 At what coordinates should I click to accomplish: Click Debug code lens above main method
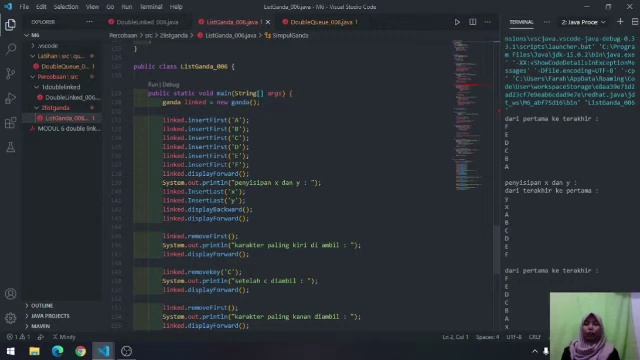[171, 84]
